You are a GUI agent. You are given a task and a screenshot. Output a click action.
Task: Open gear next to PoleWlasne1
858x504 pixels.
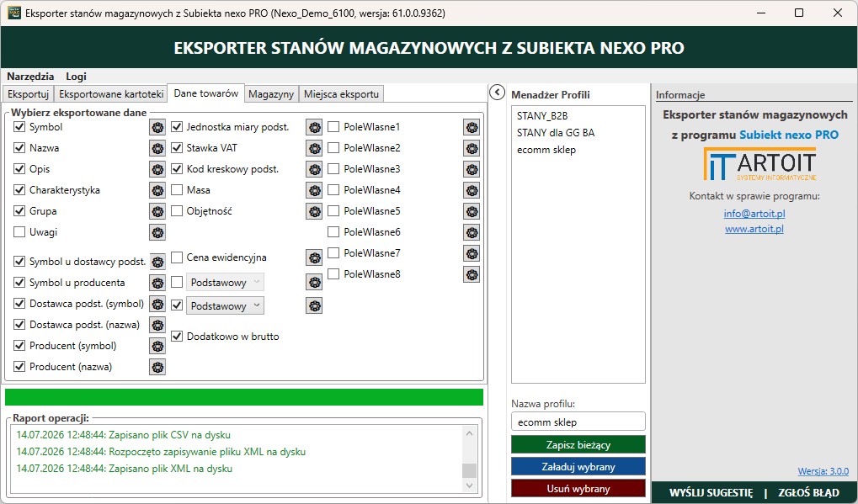coord(472,127)
